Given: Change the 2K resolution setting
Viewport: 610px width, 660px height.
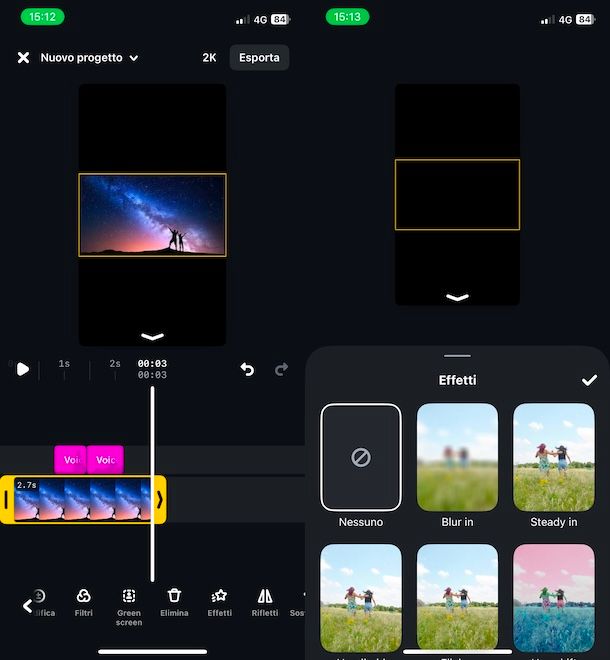Looking at the screenshot, I should point(209,58).
